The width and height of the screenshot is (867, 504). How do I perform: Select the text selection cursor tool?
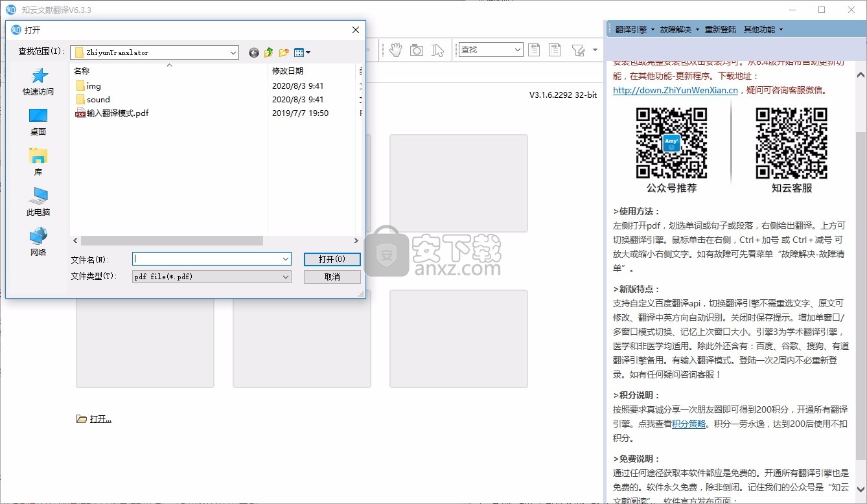pyautogui.click(x=438, y=50)
